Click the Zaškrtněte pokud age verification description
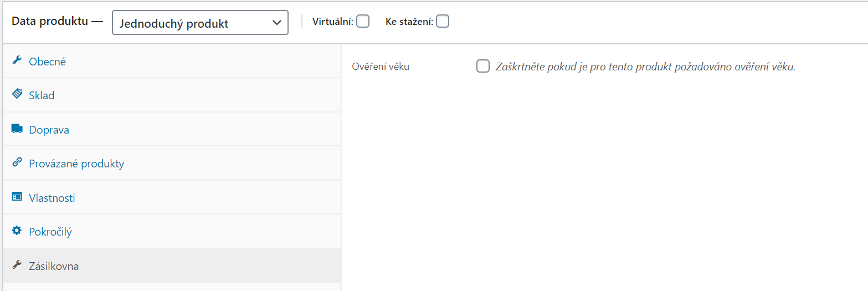The height and width of the screenshot is (291, 868). coord(645,67)
